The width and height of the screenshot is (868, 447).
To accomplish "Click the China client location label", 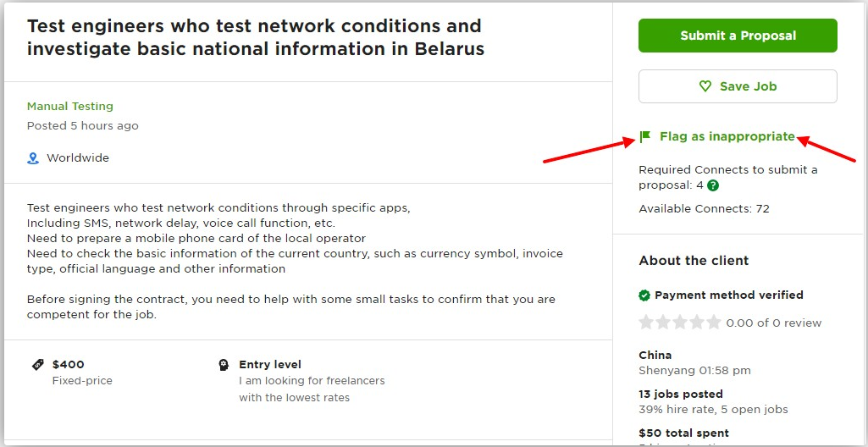I will coord(655,356).
